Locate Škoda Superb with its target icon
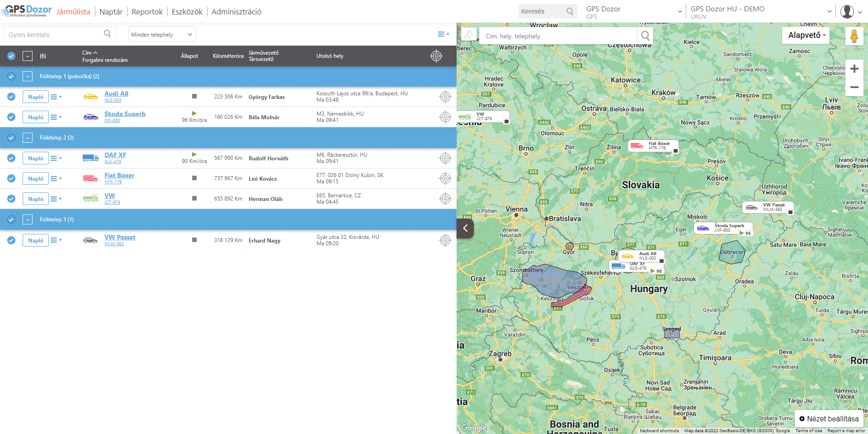The image size is (868, 434). [x=445, y=117]
